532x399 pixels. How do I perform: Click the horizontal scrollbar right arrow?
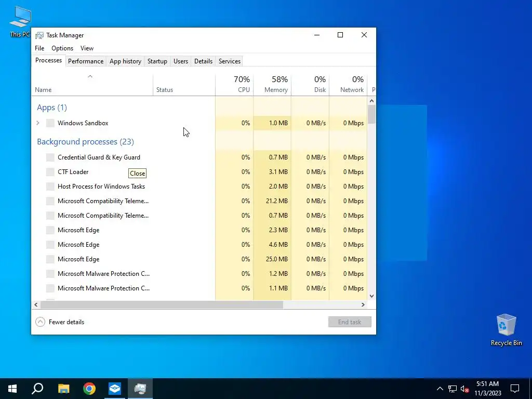[363, 304]
